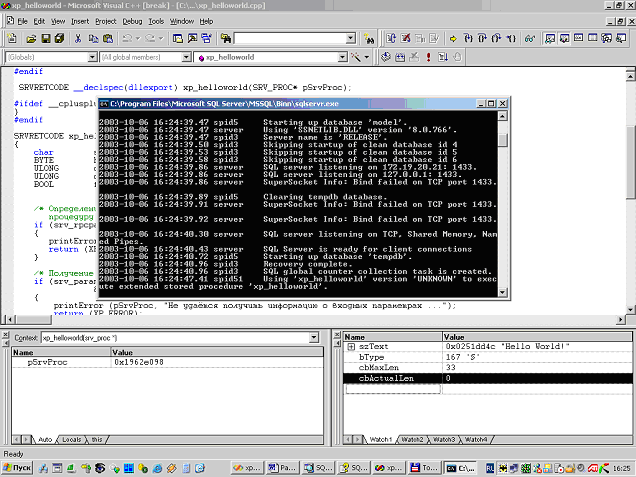
Task: Click the Run to Cursor icon
Action: (511, 39)
